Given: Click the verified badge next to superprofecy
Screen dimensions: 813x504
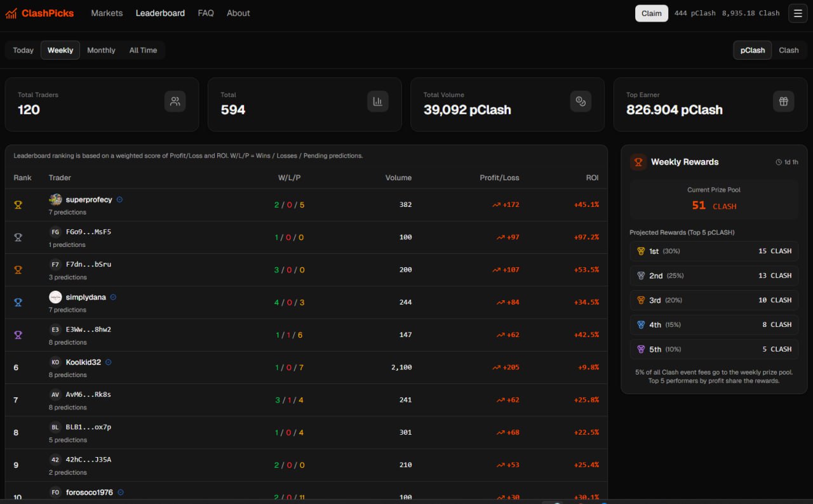Looking at the screenshot, I should pos(120,199).
